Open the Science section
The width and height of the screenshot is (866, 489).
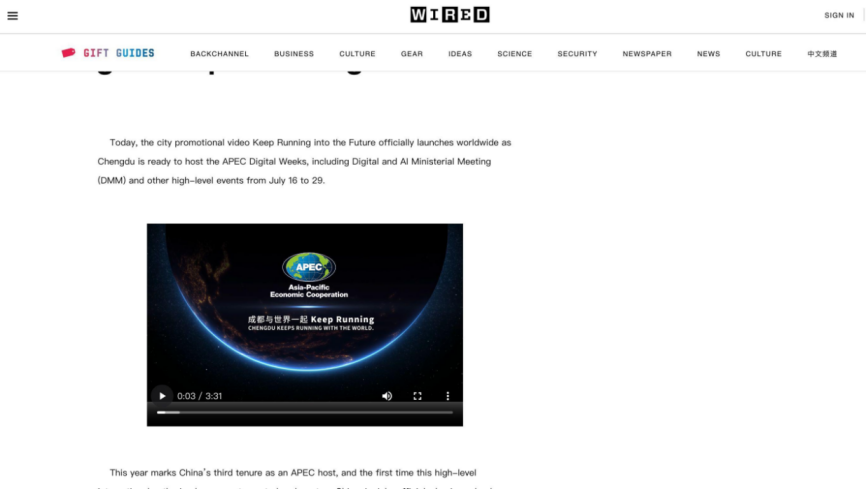(514, 54)
